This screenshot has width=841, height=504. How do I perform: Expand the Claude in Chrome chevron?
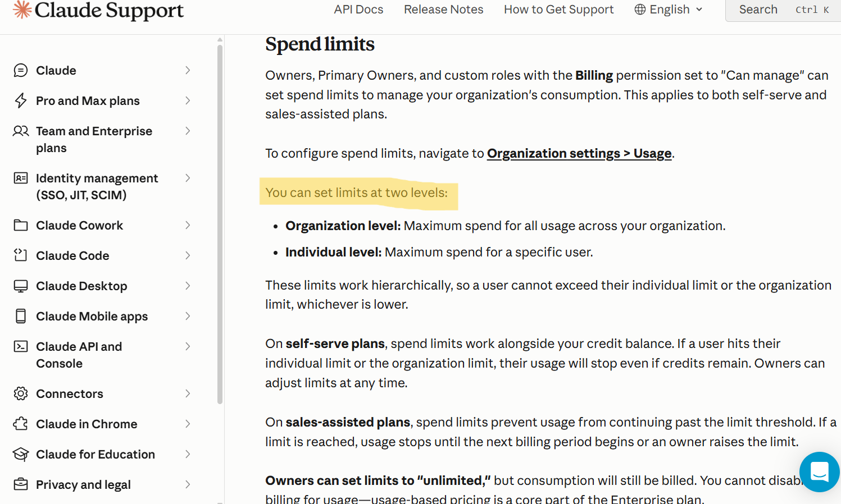coord(188,424)
